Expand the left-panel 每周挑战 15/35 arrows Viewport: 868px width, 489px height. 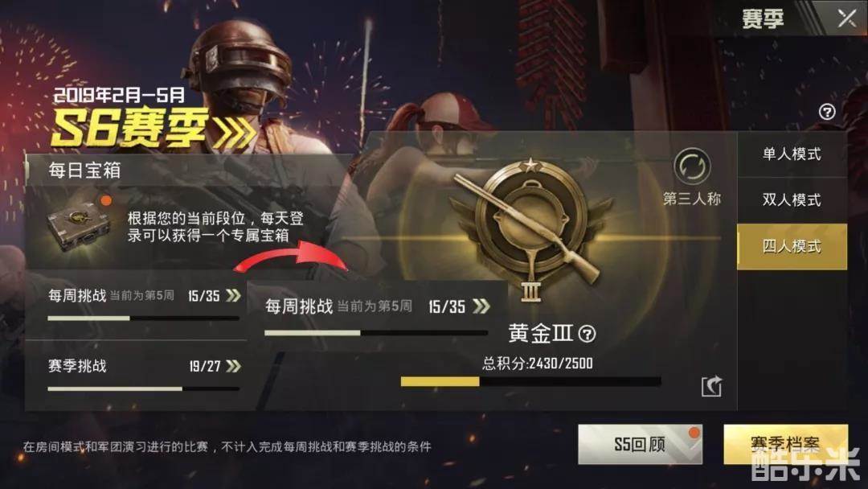click(233, 295)
